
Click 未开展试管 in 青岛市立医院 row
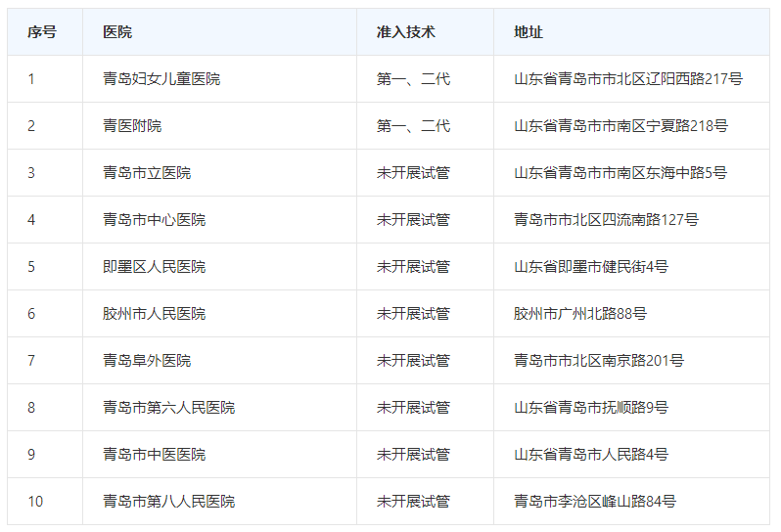click(x=413, y=173)
